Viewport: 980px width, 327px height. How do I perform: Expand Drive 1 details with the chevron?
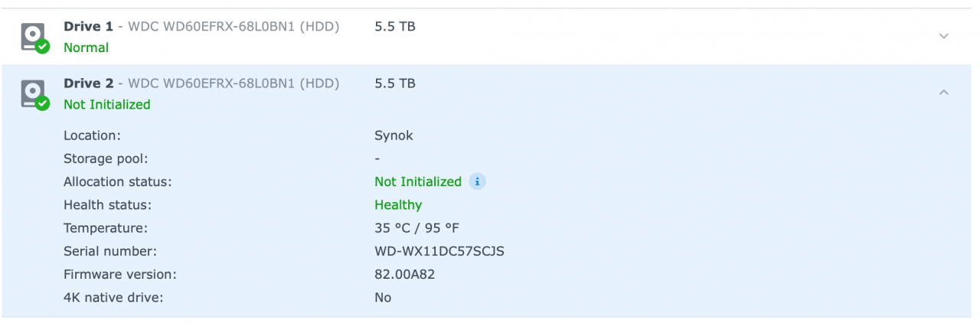click(943, 36)
